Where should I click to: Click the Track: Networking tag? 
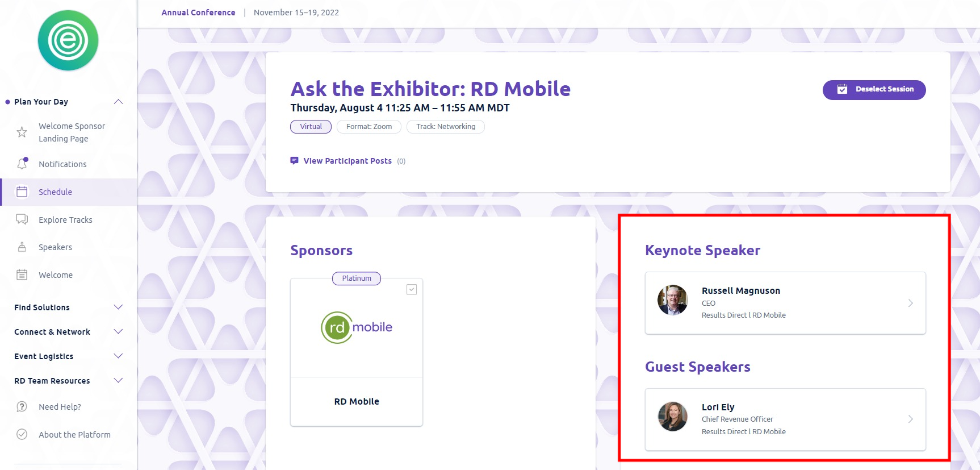pos(446,127)
